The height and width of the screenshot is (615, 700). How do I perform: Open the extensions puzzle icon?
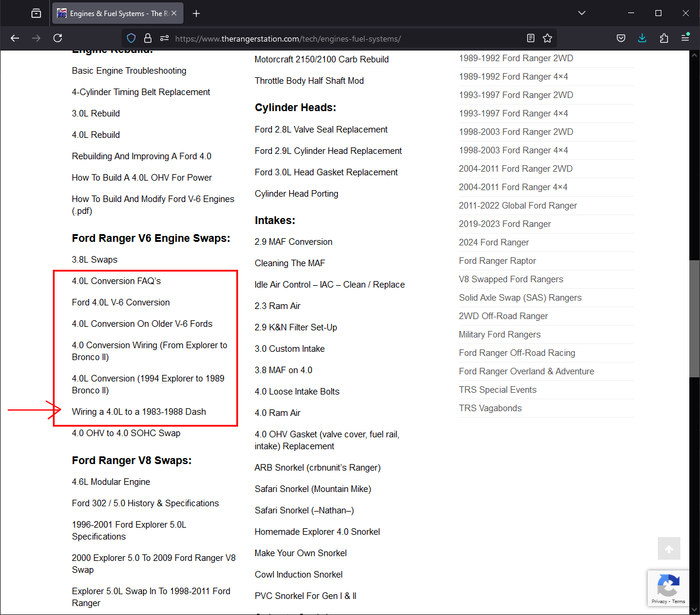tap(664, 39)
